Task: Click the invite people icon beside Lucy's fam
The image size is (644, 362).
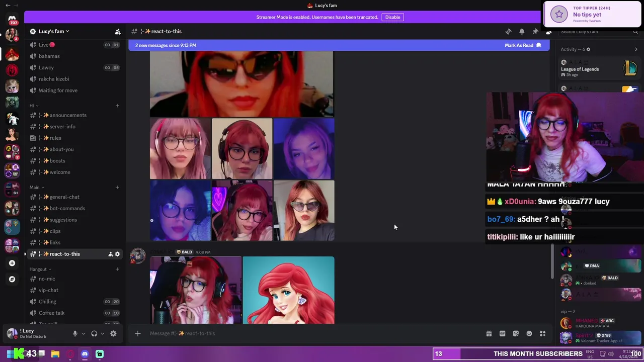Action: 118,32
